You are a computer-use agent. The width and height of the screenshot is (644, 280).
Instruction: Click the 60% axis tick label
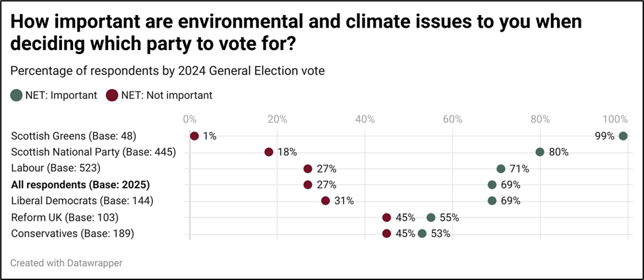click(452, 119)
